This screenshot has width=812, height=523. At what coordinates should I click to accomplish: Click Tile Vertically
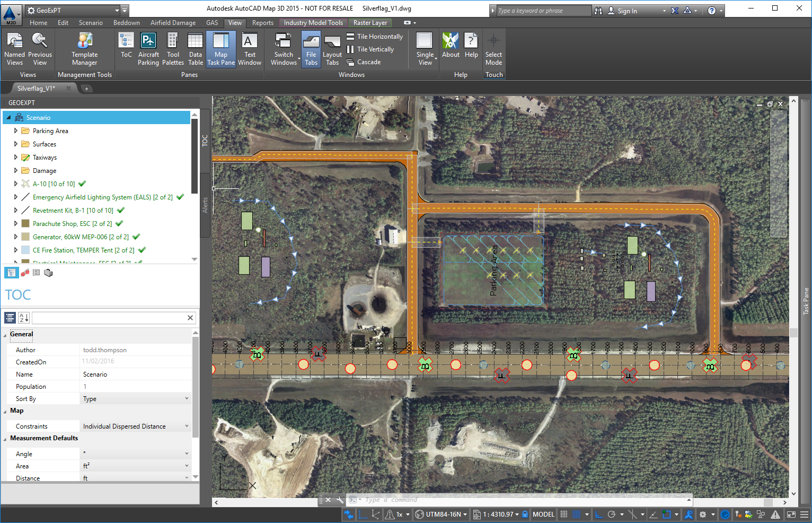pos(370,49)
